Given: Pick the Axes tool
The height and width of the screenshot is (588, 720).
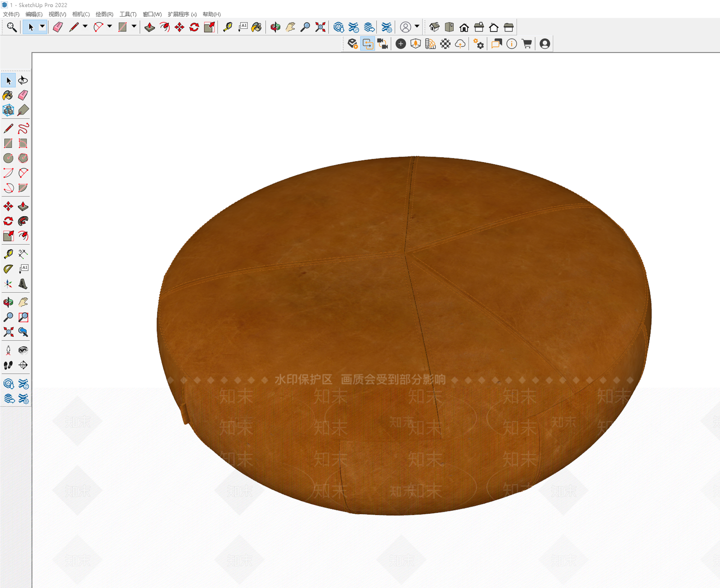Looking at the screenshot, I should (8, 284).
